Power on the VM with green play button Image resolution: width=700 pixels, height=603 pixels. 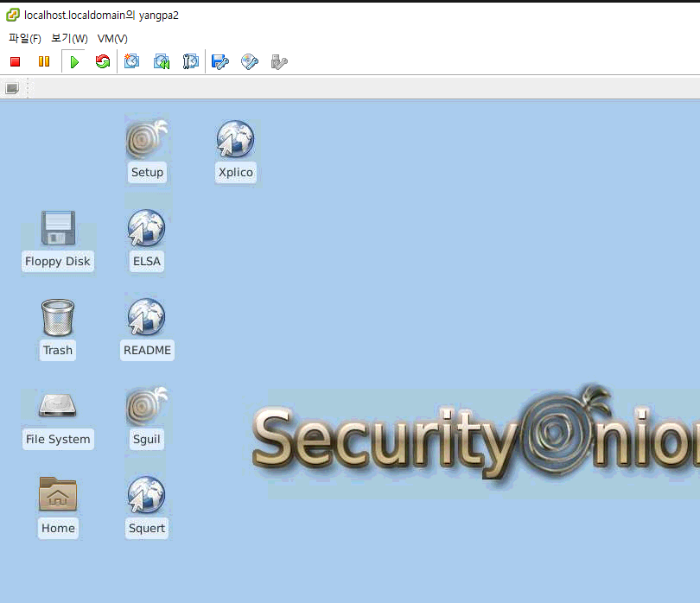pos(74,61)
